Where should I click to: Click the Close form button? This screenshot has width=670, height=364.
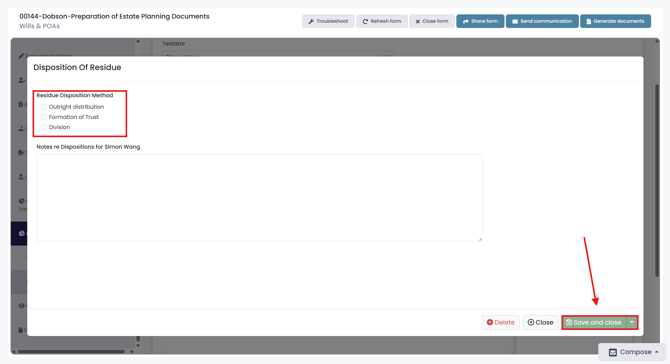tap(432, 21)
